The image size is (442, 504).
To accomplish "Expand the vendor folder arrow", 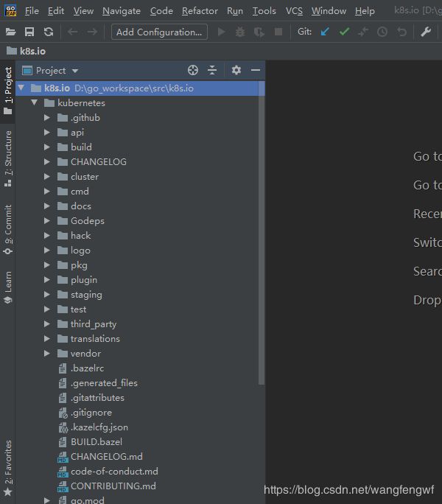I will point(47,354).
